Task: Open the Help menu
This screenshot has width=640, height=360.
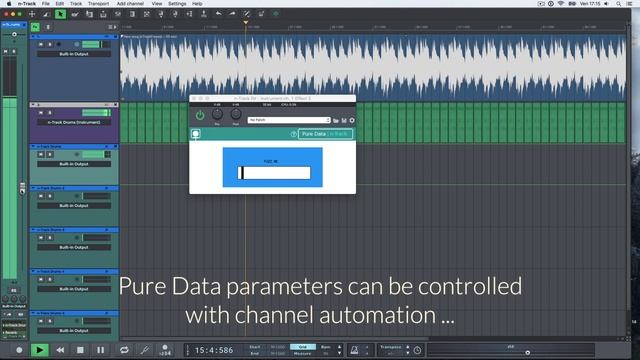Action: 197,4
